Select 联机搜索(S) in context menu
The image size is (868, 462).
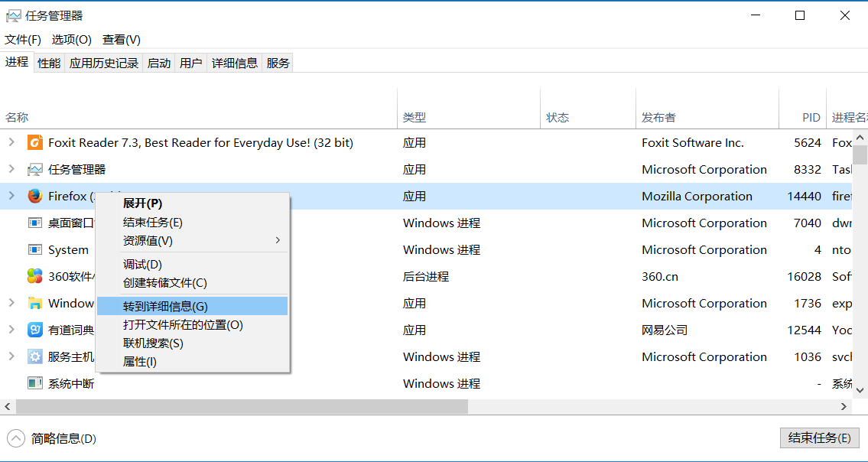coord(192,343)
